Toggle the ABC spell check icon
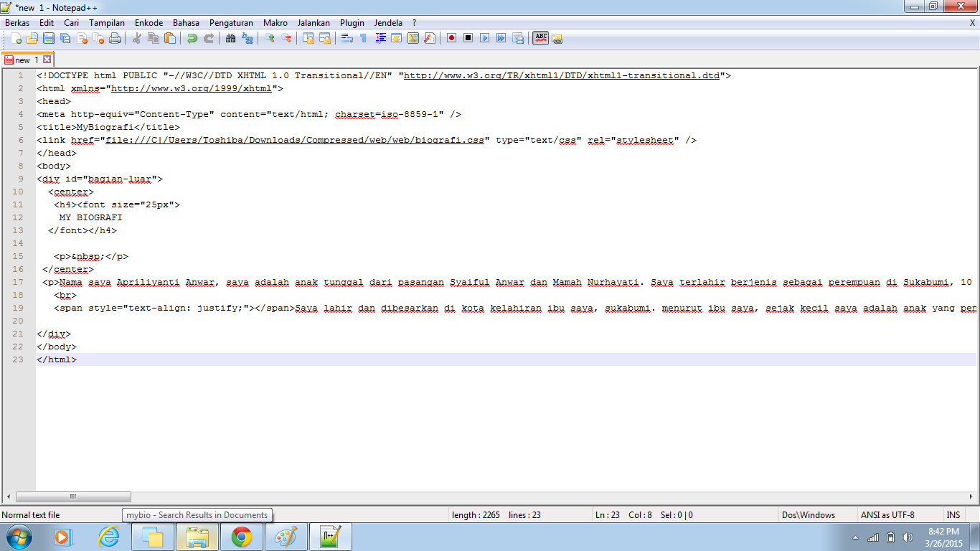Screen dimensions: 980x551 coord(541,38)
